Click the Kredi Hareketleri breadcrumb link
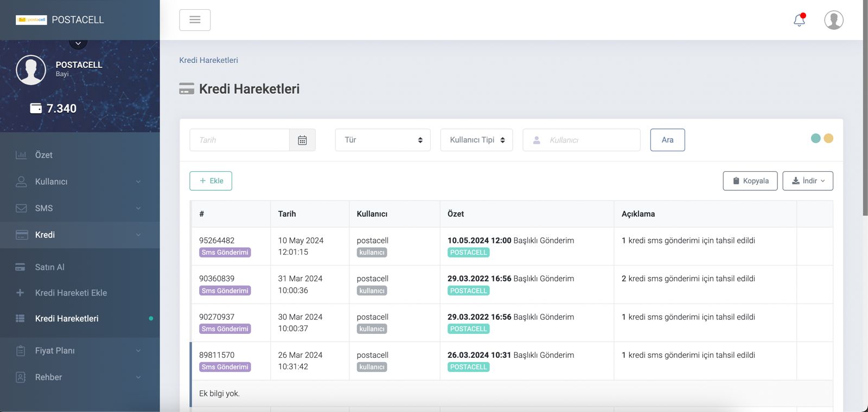The width and height of the screenshot is (868, 412). [209, 60]
